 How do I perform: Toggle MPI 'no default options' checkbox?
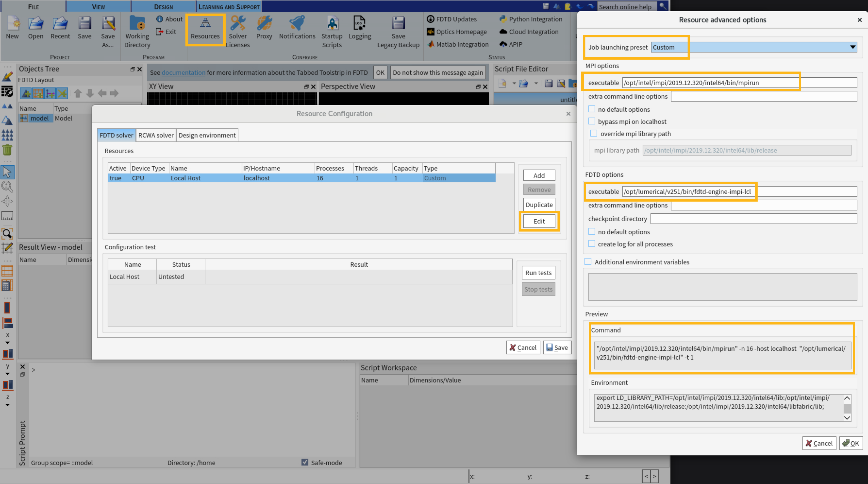coord(592,109)
